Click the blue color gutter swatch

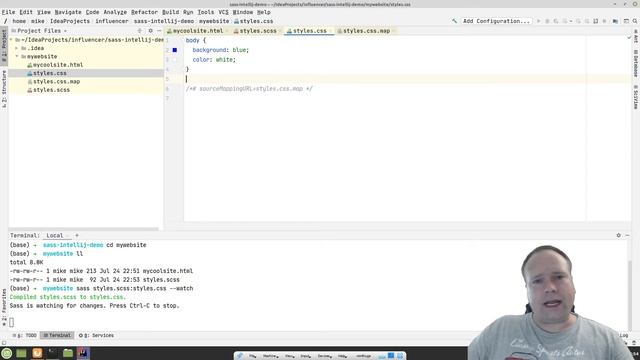pyautogui.click(x=175, y=50)
